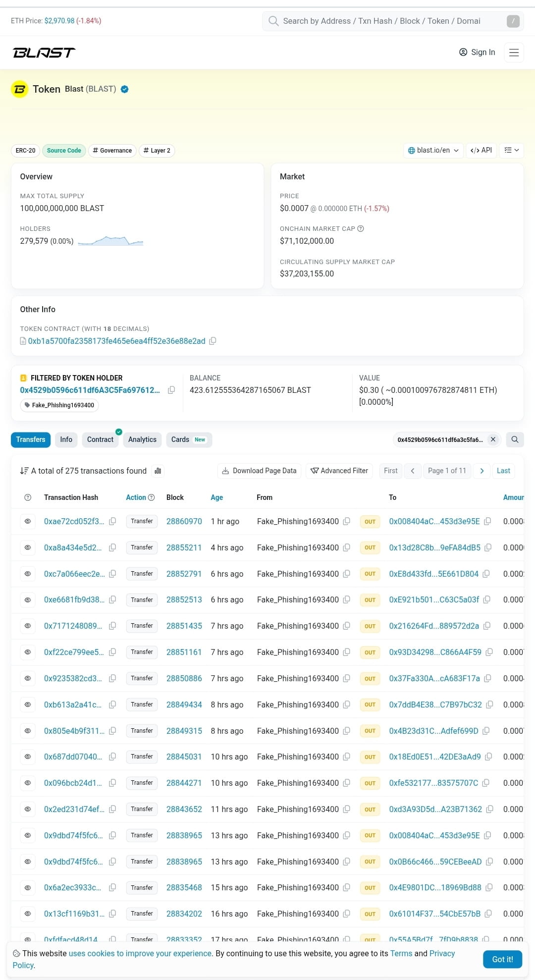
Task: Click the Action column help icon
Action: [152, 497]
